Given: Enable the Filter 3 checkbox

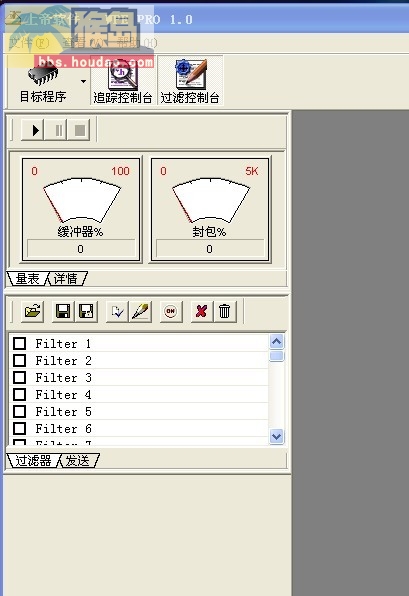Looking at the screenshot, I should tap(19, 377).
